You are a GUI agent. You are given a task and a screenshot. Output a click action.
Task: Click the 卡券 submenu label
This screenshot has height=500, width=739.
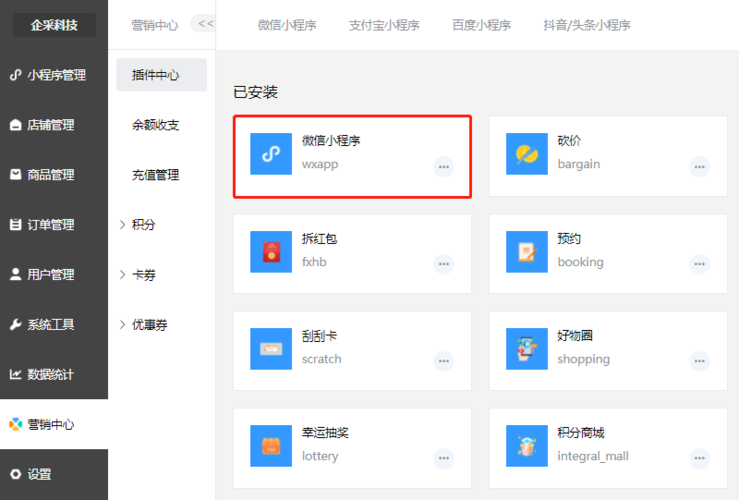pyautogui.click(x=144, y=275)
